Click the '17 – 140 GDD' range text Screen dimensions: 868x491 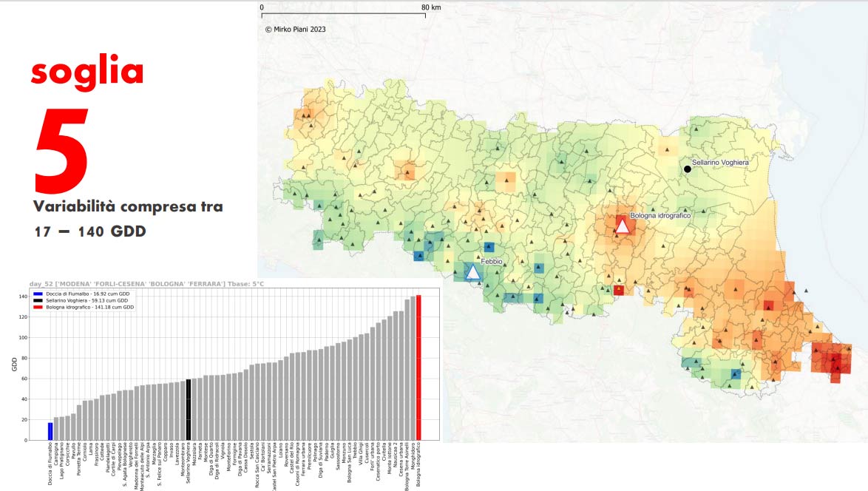tap(90, 231)
